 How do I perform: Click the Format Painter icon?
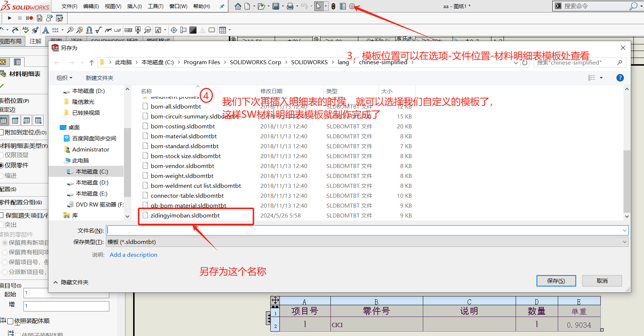click(35, 30)
